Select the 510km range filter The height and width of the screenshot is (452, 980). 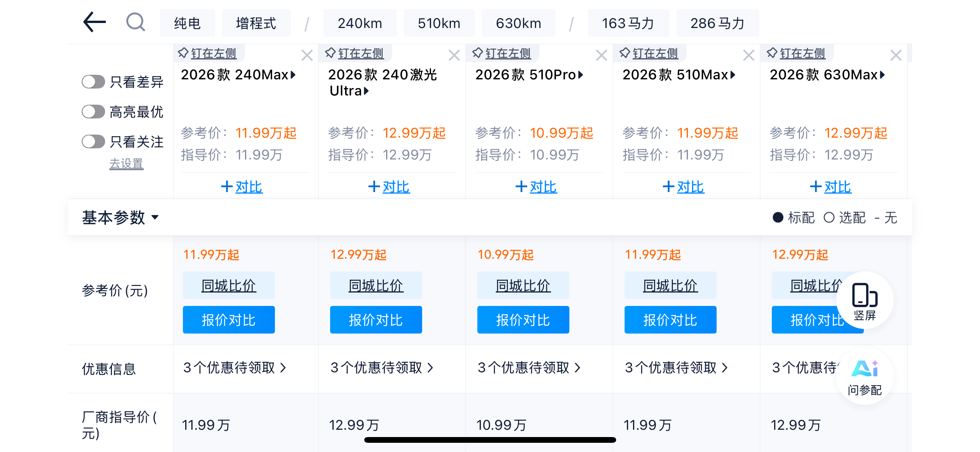[439, 23]
